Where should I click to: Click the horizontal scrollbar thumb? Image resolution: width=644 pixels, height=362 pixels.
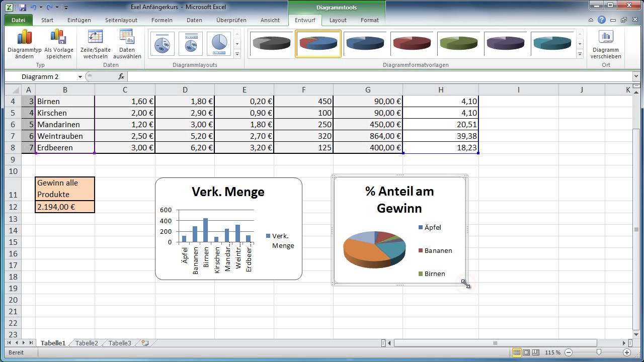click(x=496, y=343)
